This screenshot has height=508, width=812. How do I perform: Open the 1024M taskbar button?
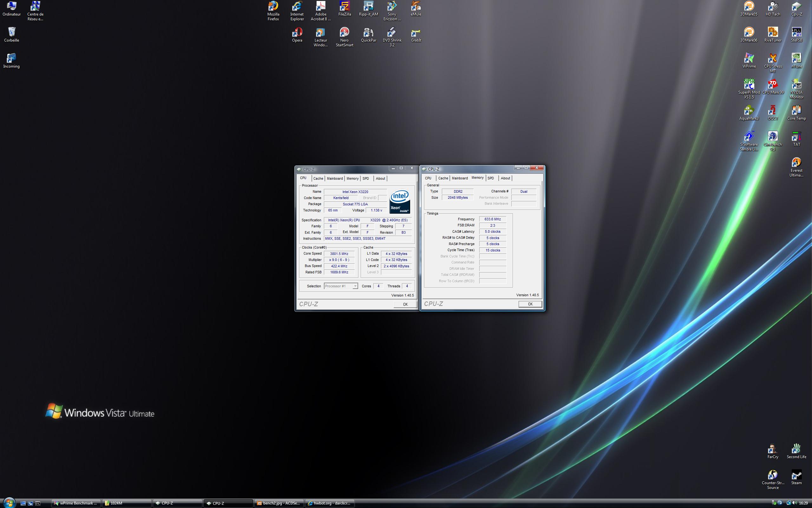click(x=127, y=503)
